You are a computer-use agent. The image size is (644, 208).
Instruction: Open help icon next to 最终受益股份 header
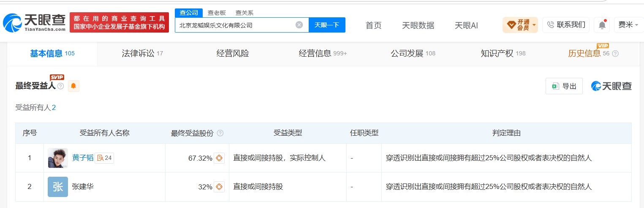pyautogui.click(x=220, y=133)
